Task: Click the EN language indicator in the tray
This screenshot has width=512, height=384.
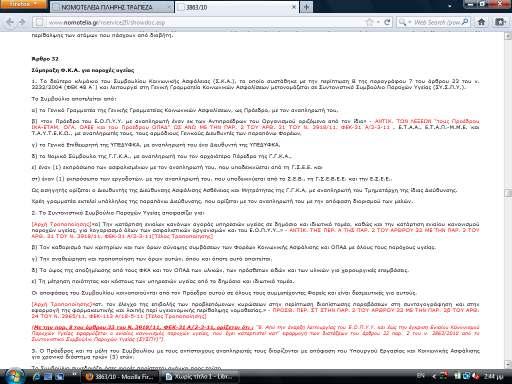Action: coord(421,376)
